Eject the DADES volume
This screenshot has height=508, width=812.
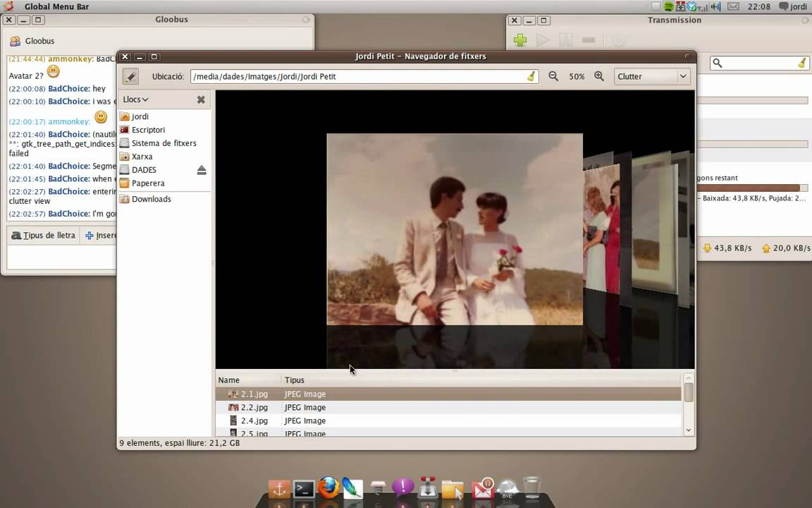click(202, 170)
